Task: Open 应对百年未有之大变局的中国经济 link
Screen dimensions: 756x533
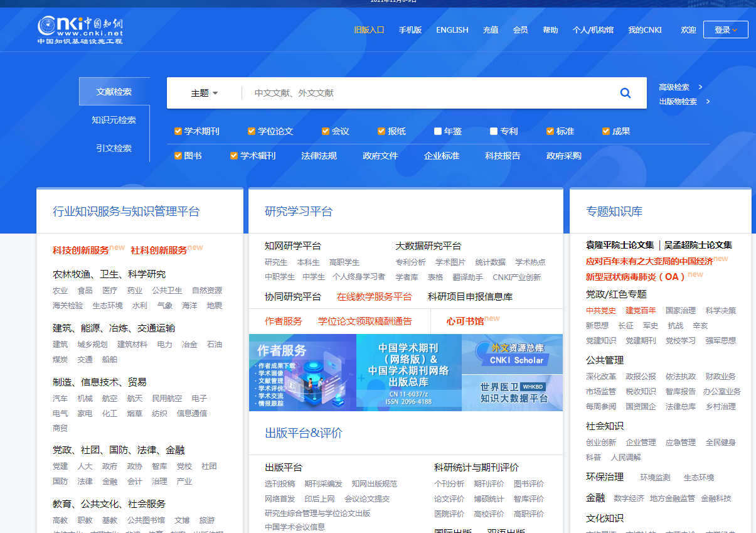Action: tap(649, 261)
